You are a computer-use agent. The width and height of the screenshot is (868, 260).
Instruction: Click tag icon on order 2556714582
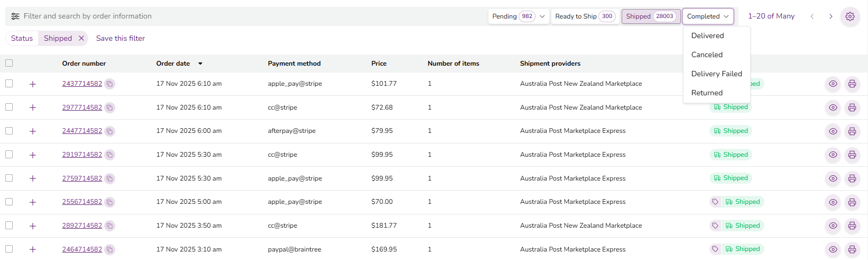[x=715, y=202]
